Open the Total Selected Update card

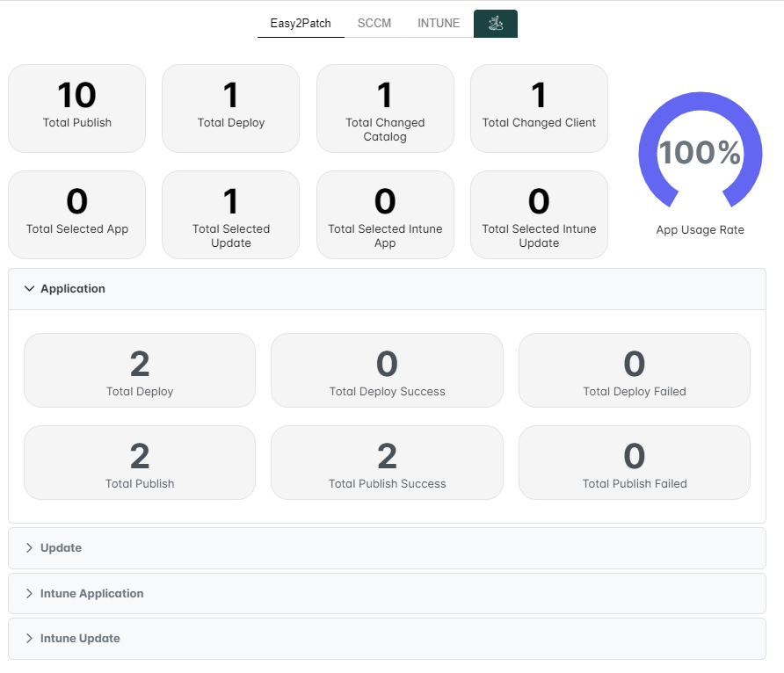pyautogui.click(x=231, y=214)
